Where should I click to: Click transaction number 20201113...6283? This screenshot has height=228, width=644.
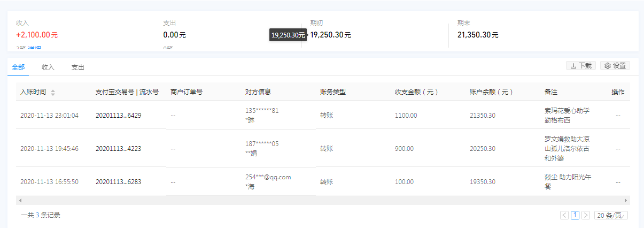119,181
